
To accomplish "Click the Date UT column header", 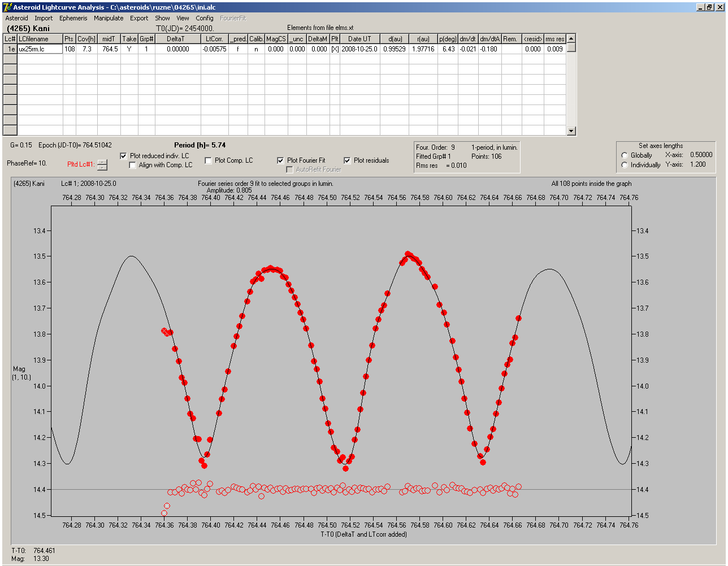I will [360, 39].
